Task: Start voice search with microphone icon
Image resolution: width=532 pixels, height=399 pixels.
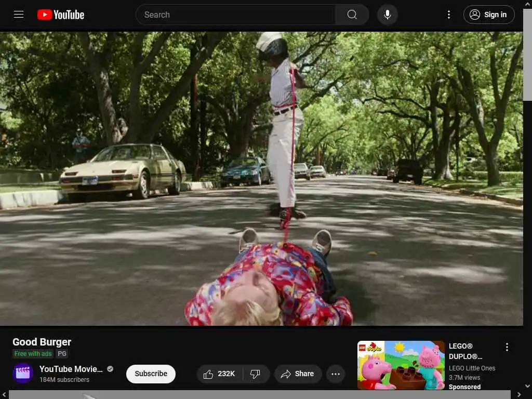Action: (388, 15)
